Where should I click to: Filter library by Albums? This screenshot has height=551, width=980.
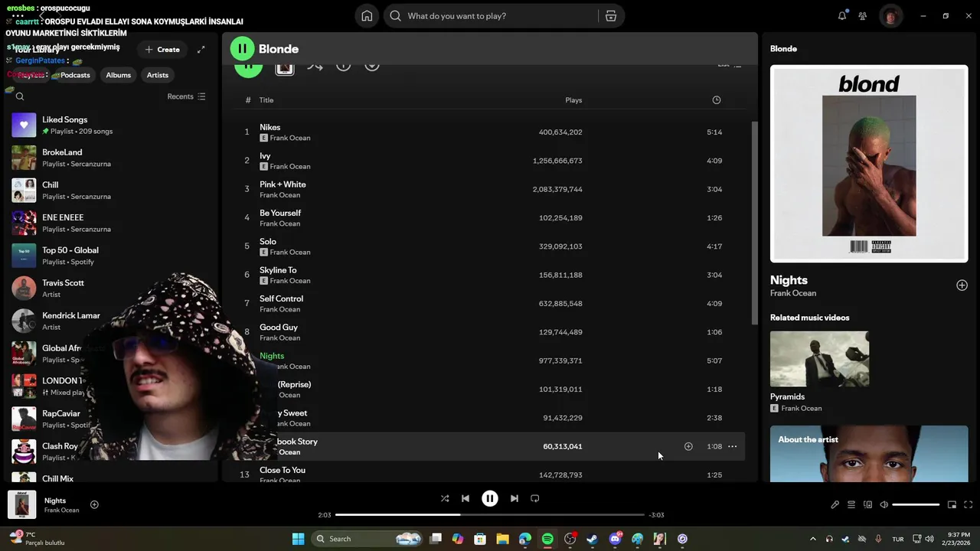coord(119,75)
